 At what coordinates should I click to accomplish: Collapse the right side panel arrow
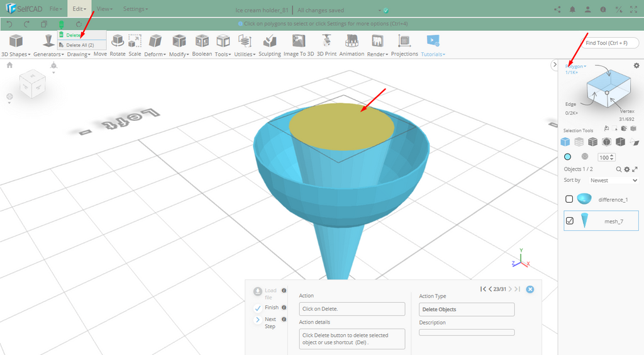(x=555, y=64)
